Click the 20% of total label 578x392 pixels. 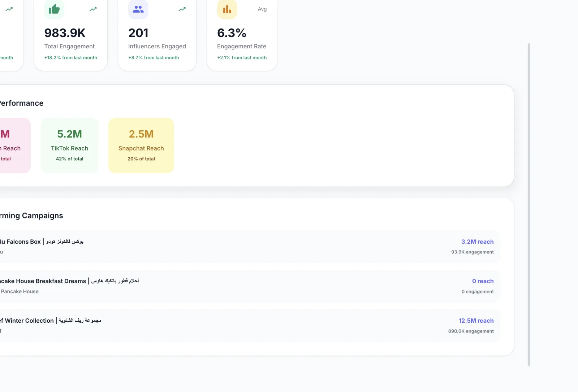pyautogui.click(x=141, y=159)
